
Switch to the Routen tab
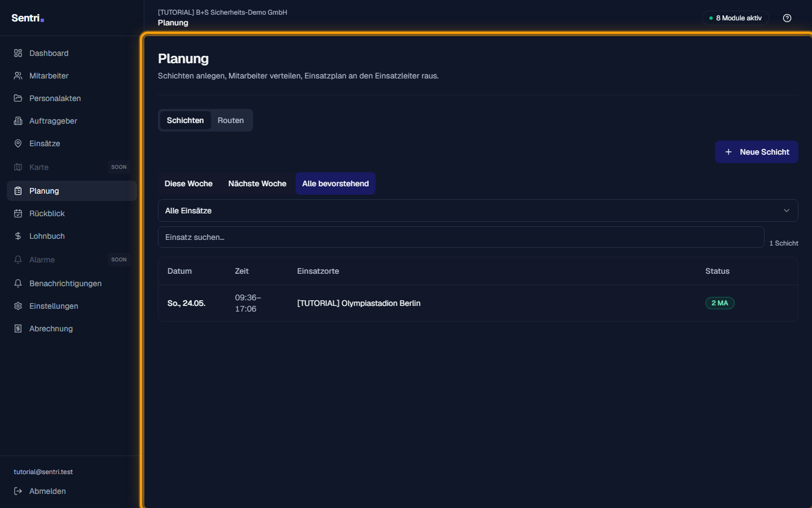(231, 120)
